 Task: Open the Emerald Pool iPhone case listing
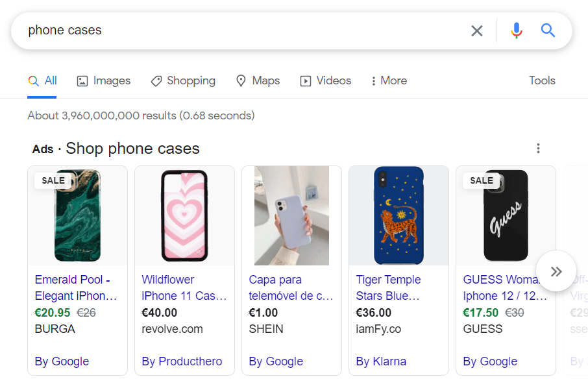pos(76,287)
